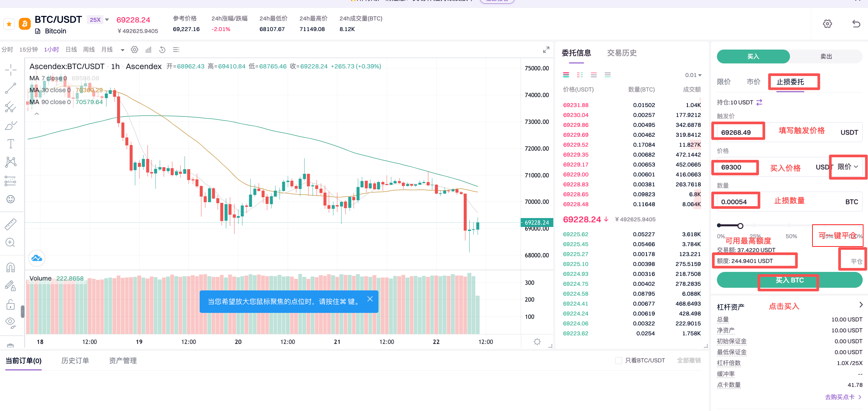Select the text annotation tool

tap(11, 144)
